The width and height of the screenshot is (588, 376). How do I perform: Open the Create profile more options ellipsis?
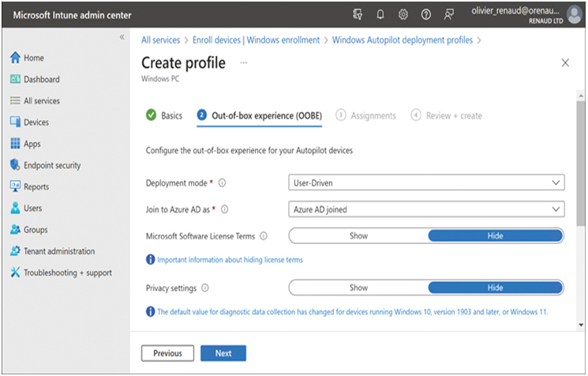244,62
